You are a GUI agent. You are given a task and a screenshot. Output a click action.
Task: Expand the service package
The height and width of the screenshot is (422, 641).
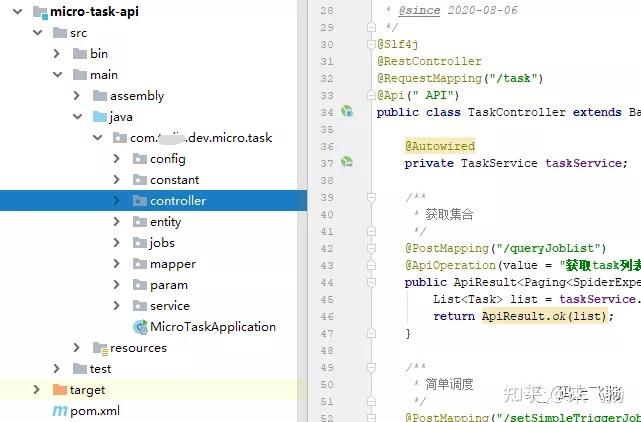[117, 305]
